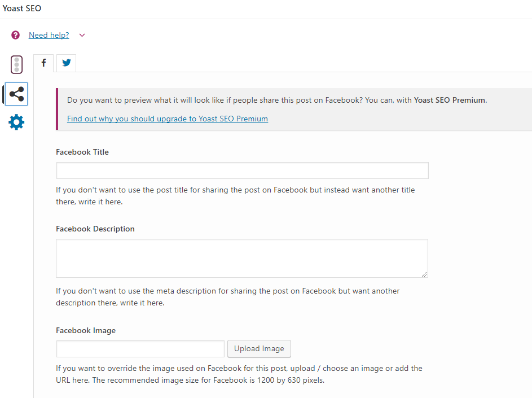The height and width of the screenshot is (398, 532).
Task: Open the traffic light content optimization tab
Action: (x=16, y=64)
